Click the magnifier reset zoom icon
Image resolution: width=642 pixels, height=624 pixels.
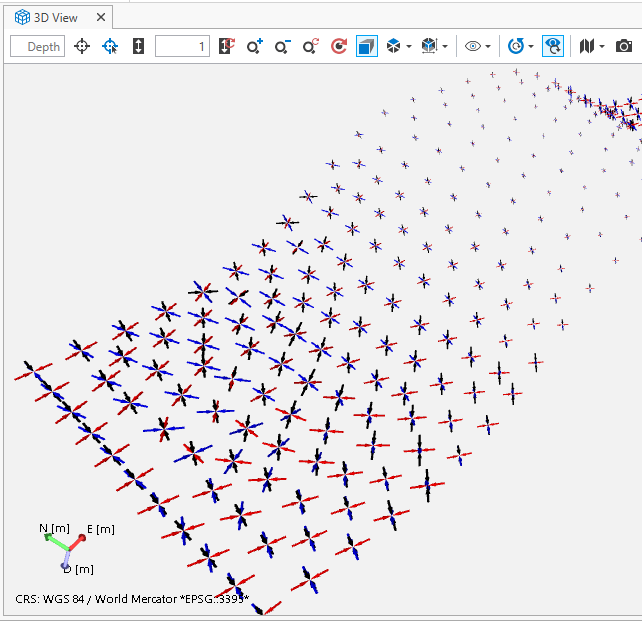coord(311,46)
